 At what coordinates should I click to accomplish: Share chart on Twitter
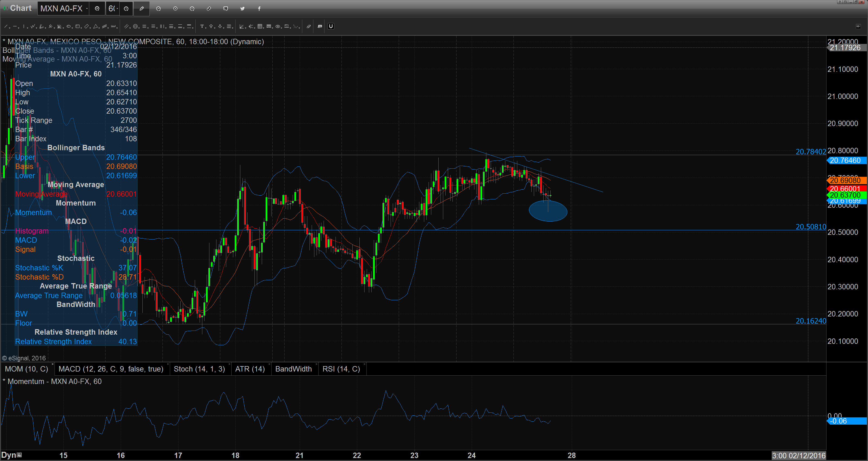pyautogui.click(x=242, y=9)
